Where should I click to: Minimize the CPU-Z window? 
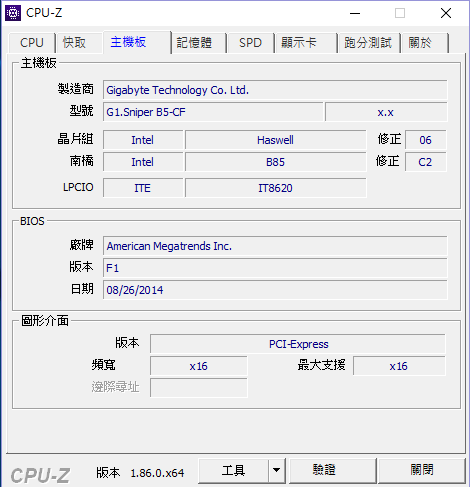(355, 13)
